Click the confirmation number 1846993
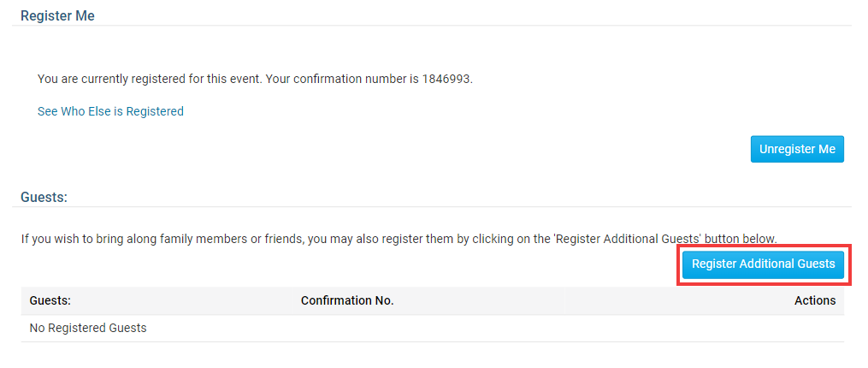868x368 pixels. pyautogui.click(x=446, y=79)
